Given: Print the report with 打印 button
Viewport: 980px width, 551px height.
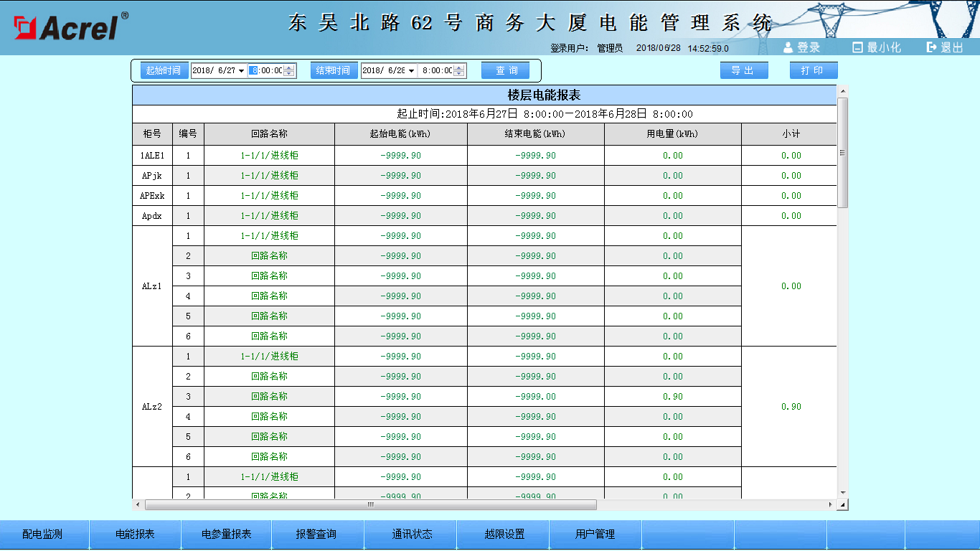Looking at the screenshot, I should point(814,70).
